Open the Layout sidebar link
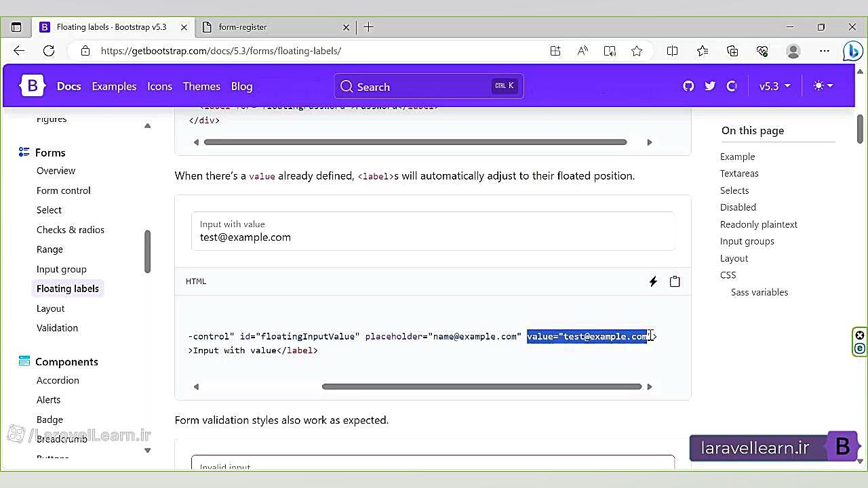This screenshot has width=868, height=488. [50, 308]
